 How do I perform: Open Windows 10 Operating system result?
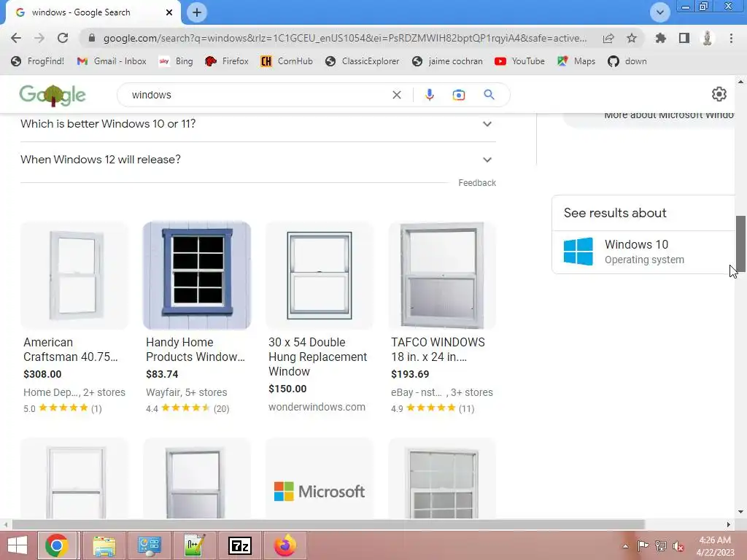(643, 252)
